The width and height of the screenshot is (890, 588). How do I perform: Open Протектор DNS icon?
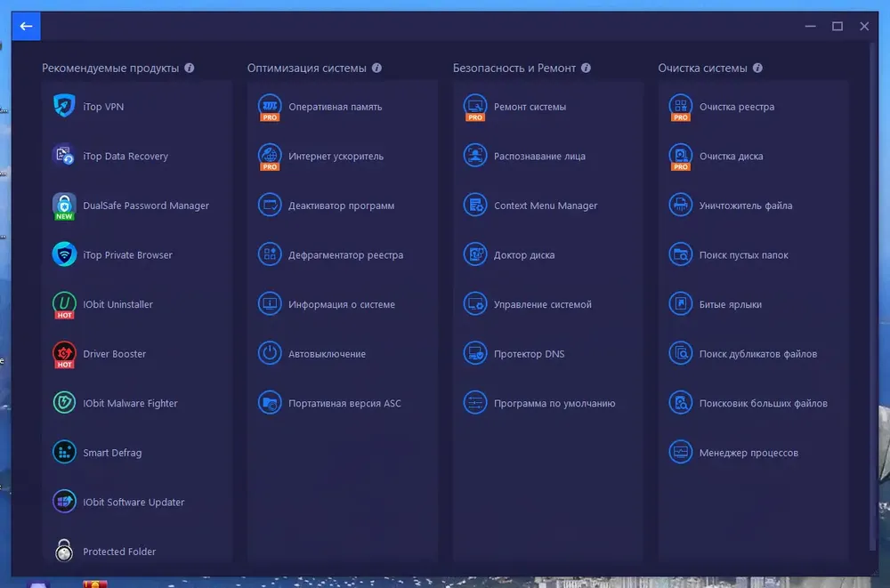pos(475,353)
